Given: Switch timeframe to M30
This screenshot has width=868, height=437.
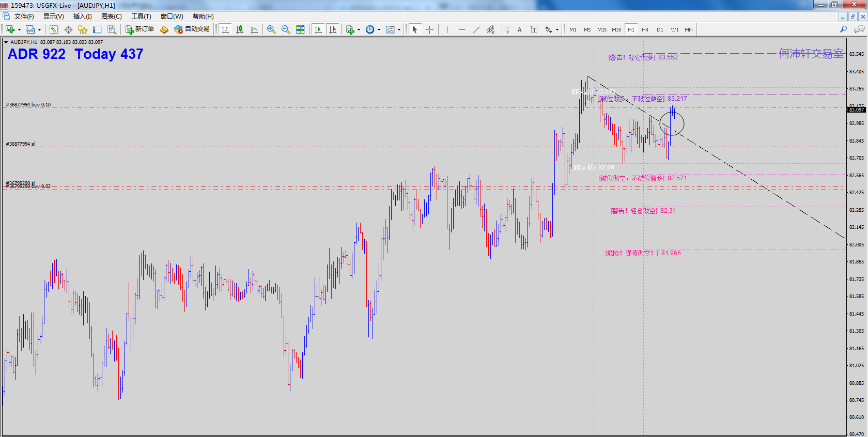Looking at the screenshot, I should [x=616, y=29].
